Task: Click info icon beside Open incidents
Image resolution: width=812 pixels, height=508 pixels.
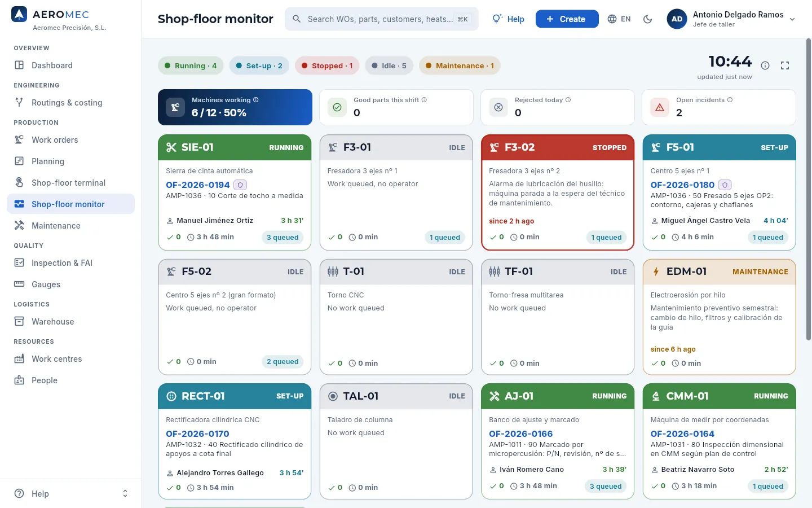Action: [730, 100]
